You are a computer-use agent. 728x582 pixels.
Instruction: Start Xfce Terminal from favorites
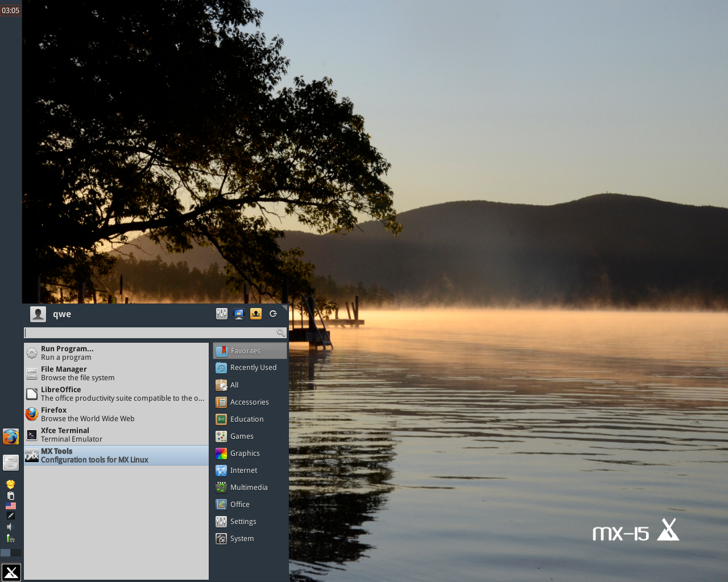click(116, 435)
